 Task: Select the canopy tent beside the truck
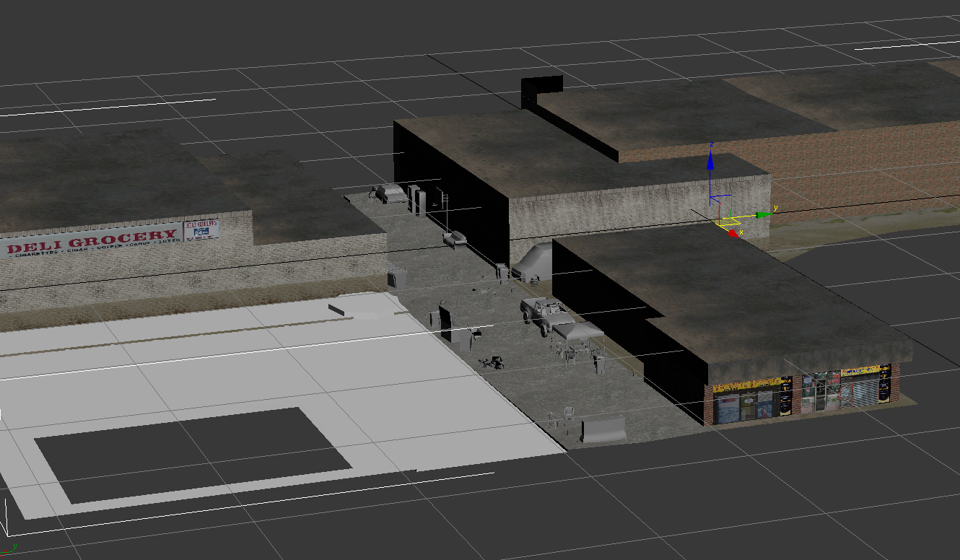(577, 332)
